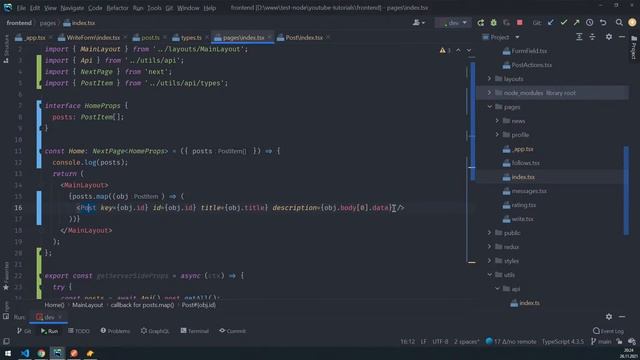This screenshot has height=360, width=640.
Task: Open Git Show History clock icon
Action: [589, 23]
